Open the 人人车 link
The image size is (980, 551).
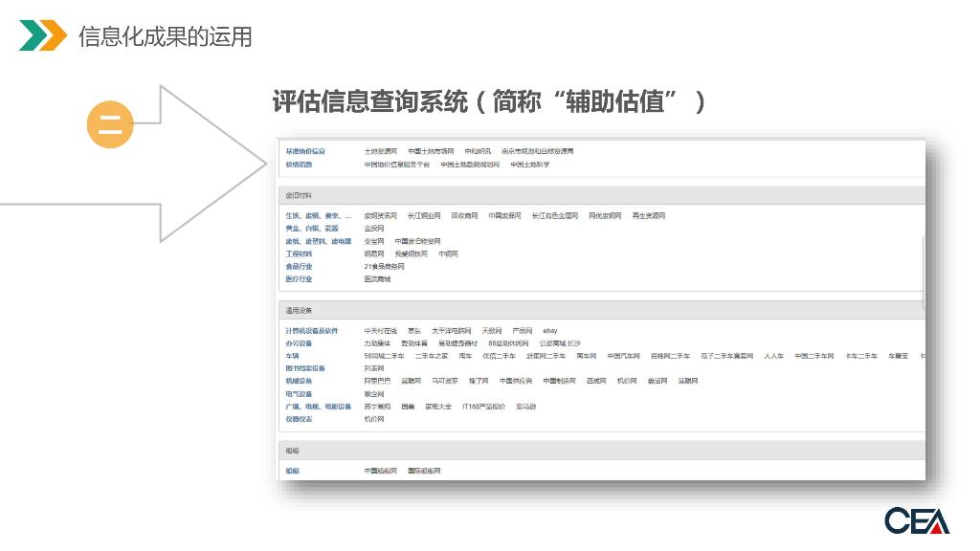click(773, 356)
